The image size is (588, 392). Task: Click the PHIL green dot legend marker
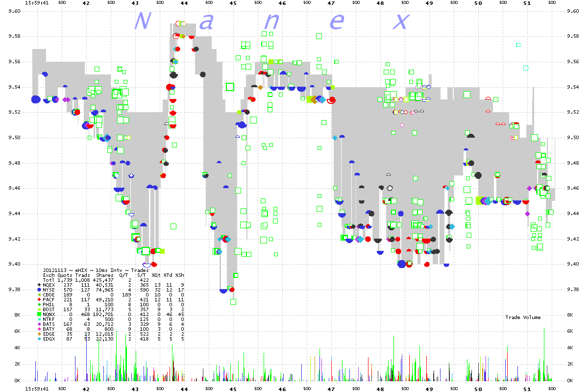tap(39, 304)
